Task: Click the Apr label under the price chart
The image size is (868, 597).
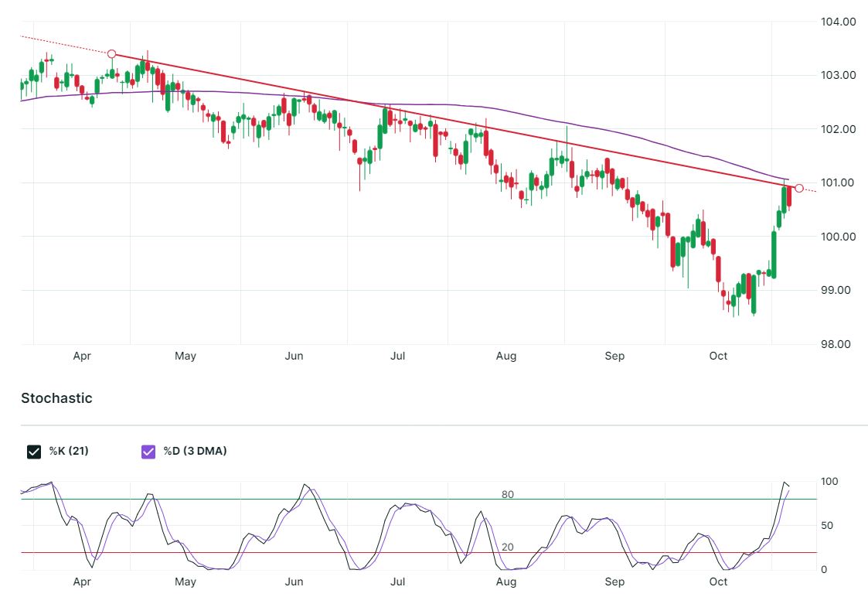Action: (x=82, y=356)
